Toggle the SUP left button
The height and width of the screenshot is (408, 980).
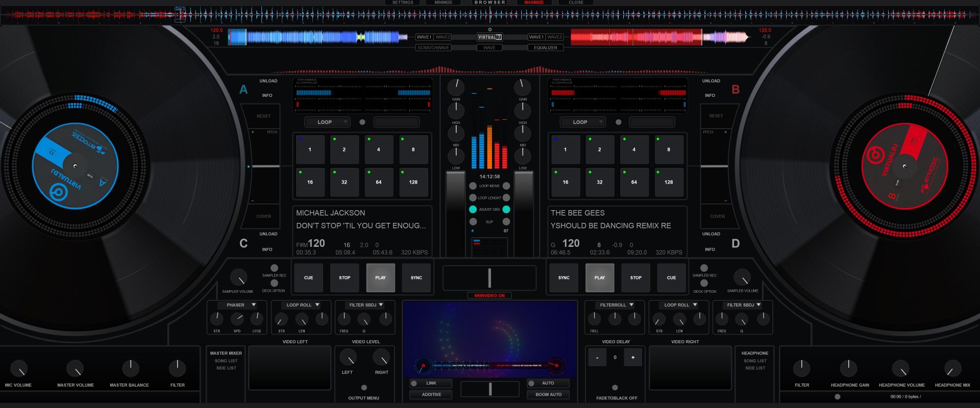pyautogui.click(x=473, y=221)
